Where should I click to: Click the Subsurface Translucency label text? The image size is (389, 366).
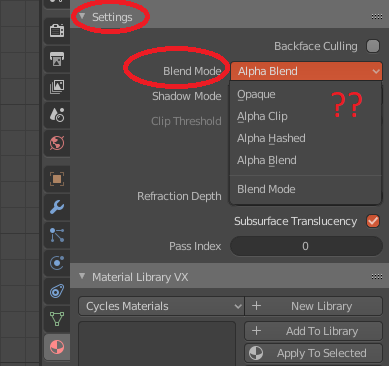tap(295, 221)
